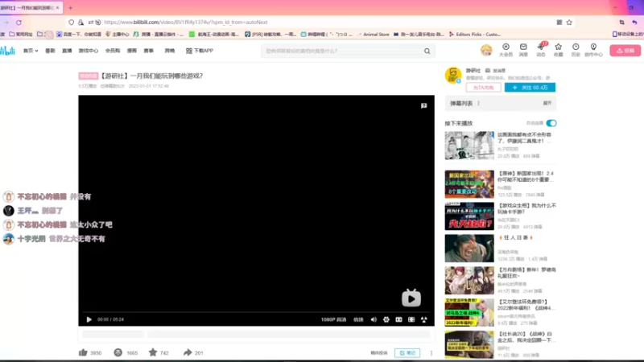Open the 笔记 notes button

pyautogui.click(x=407, y=353)
